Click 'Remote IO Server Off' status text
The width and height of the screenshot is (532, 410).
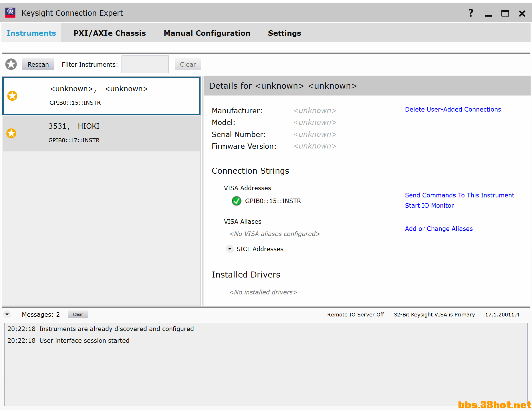[356, 314]
